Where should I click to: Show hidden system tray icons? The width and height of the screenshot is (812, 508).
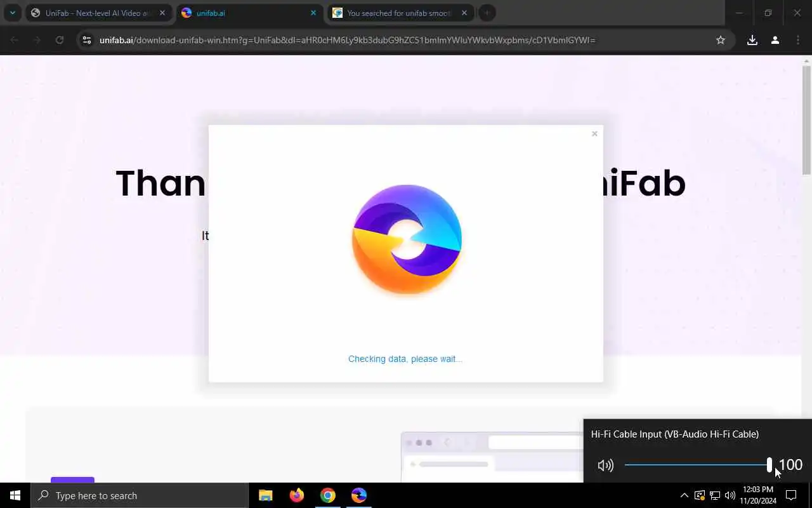pos(684,495)
